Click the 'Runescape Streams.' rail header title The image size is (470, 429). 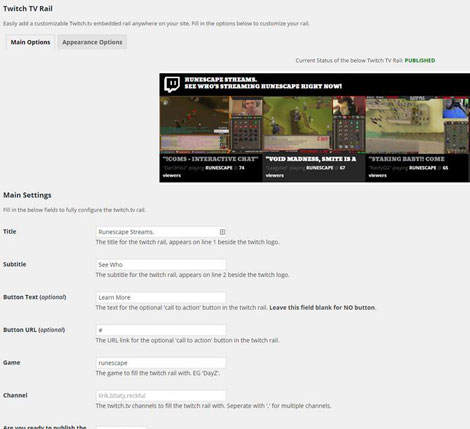coord(221,79)
